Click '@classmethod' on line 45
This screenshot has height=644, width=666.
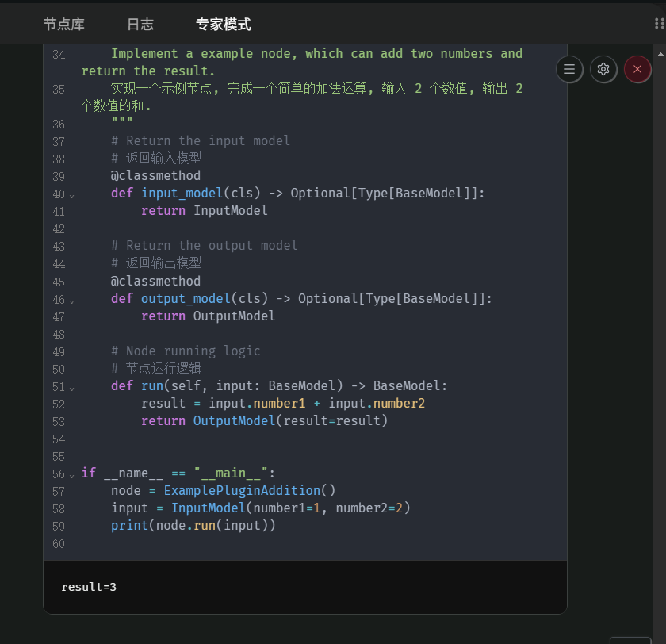tap(155, 281)
